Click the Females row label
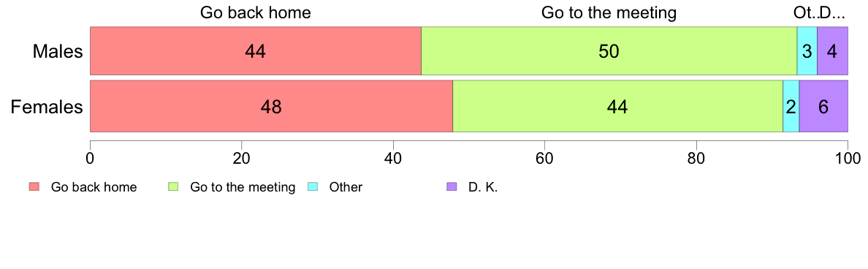 [x=47, y=107]
